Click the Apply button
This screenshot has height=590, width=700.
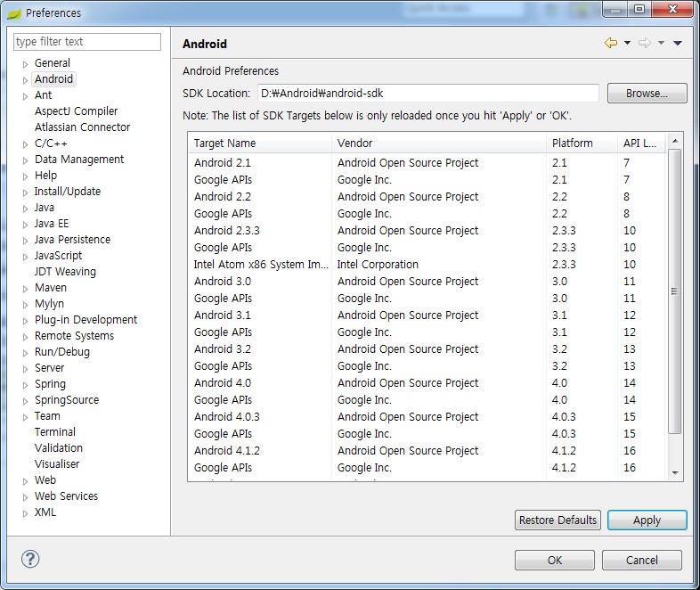pos(647,520)
